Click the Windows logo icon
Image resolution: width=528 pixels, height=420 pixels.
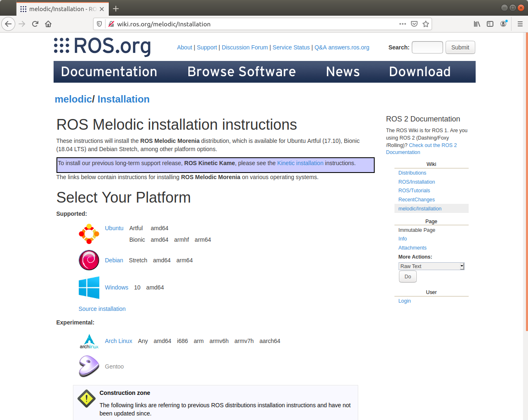pyautogui.click(x=89, y=287)
